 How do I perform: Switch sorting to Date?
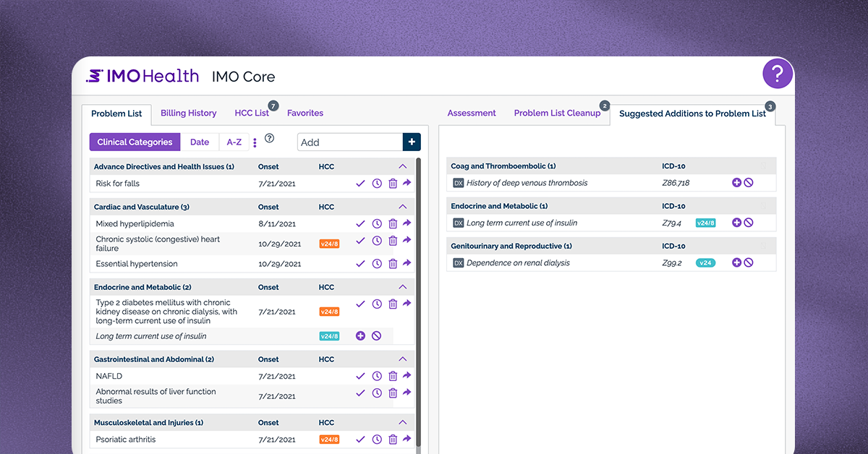[x=200, y=142]
